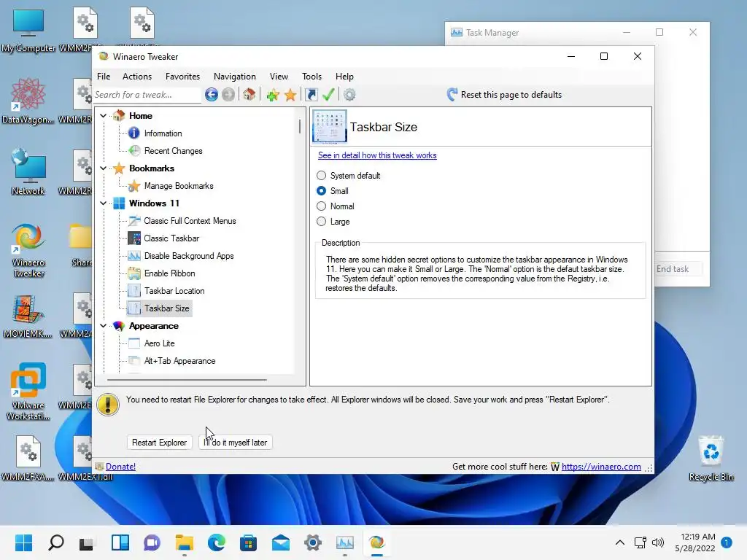Select Small taskbar size option
The height and width of the screenshot is (560, 747).
tap(333, 191)
